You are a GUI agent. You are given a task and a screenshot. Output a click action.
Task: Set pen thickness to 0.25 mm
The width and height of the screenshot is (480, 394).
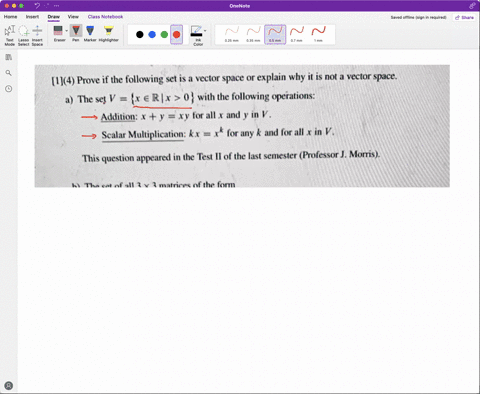232,34
